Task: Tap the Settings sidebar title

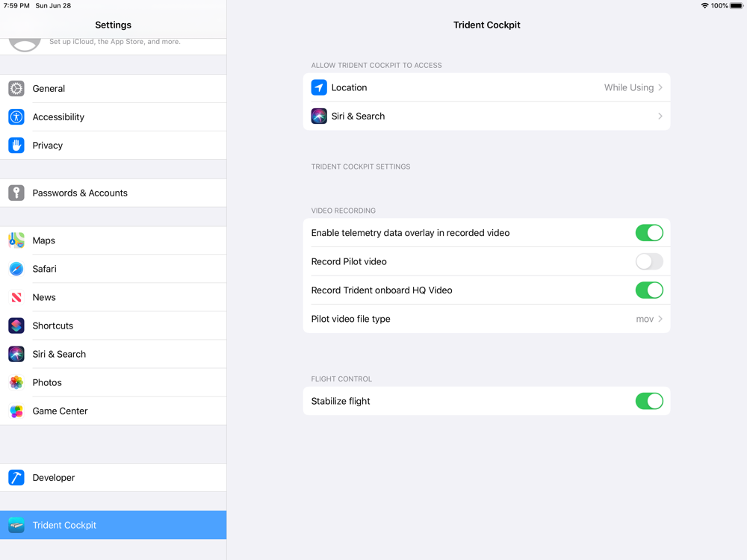Action: click(114, 25)
